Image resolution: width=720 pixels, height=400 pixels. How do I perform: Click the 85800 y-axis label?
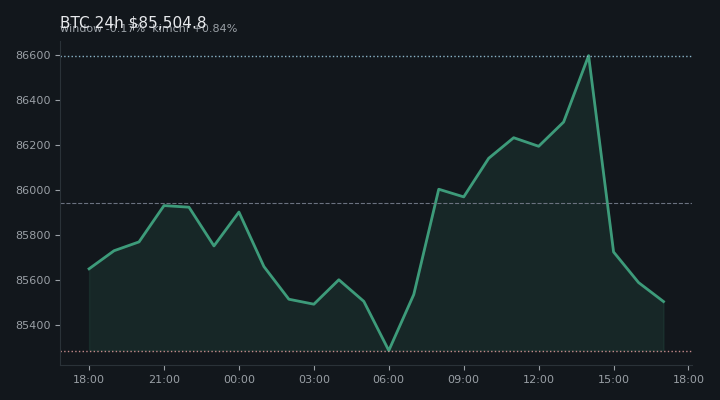click(x=33, y=235)
